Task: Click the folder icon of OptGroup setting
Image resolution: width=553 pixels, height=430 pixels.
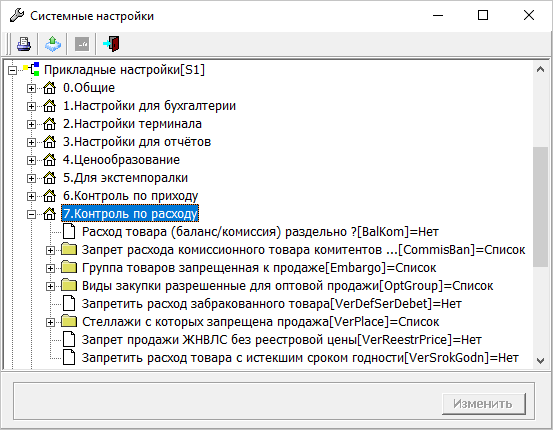Action: pos(69,285)
